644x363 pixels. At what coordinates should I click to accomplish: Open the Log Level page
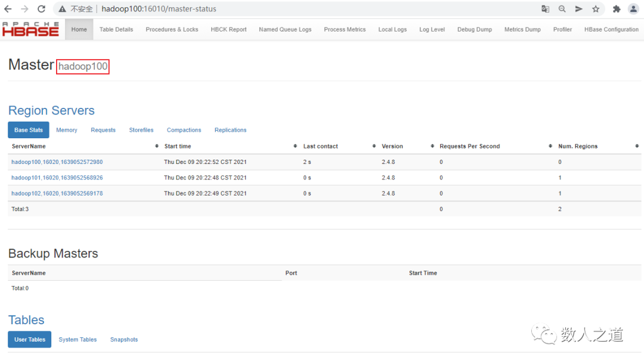pyautogui.click(x=432, y=30)
